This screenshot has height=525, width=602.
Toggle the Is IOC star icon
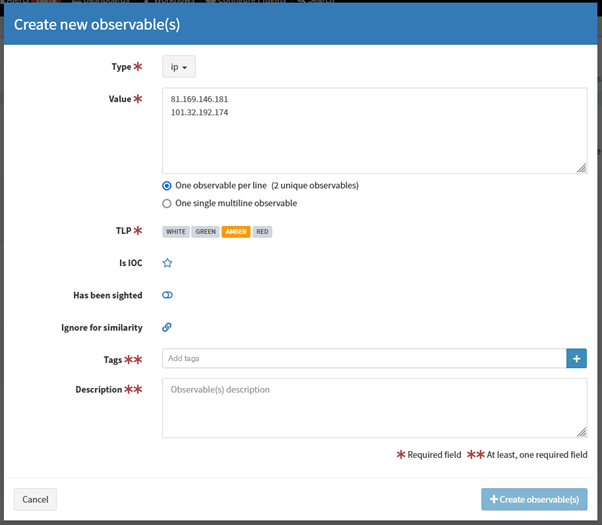click(167, 263)
